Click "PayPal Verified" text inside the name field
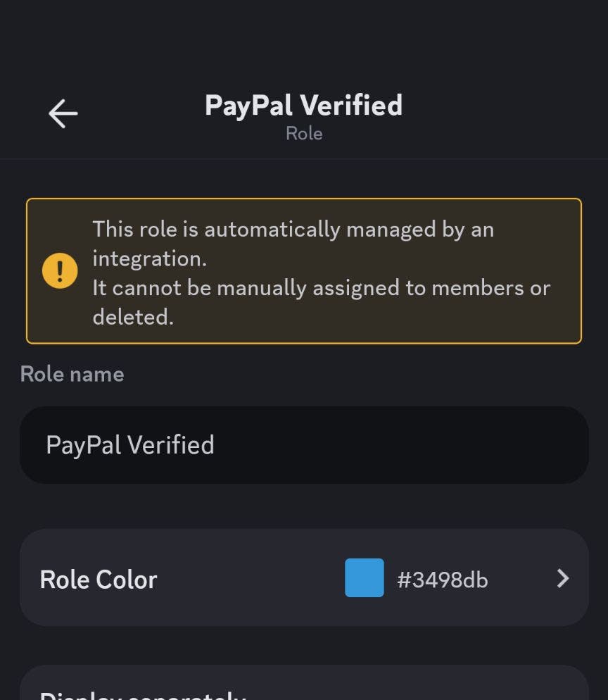608x700 pixels. (130, 445)
